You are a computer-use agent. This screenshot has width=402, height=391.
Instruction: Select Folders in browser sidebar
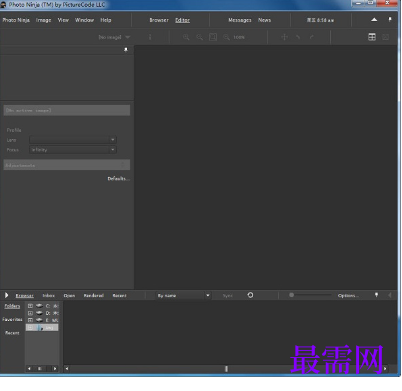pyautogui.click(x=12, y=306)
